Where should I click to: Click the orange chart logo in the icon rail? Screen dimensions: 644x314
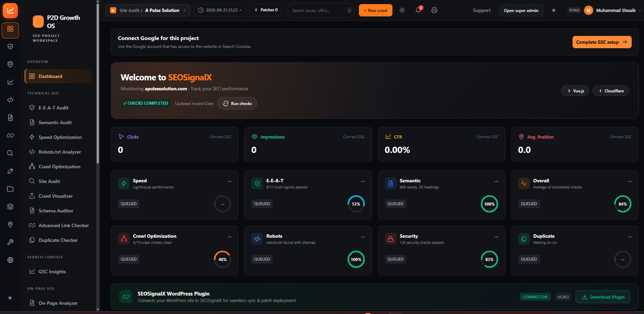10,10
